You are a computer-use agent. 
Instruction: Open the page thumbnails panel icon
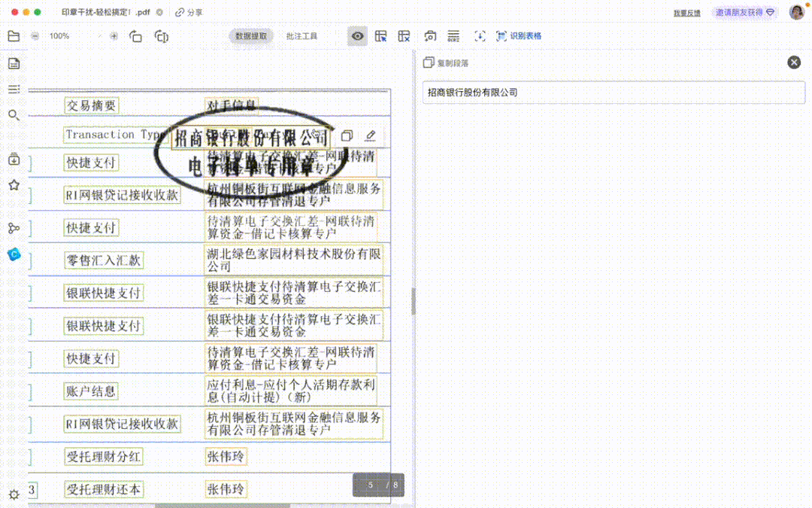14,64
